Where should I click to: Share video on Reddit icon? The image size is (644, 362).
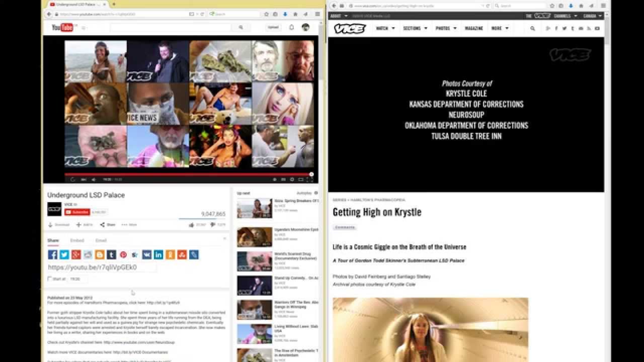88,255
